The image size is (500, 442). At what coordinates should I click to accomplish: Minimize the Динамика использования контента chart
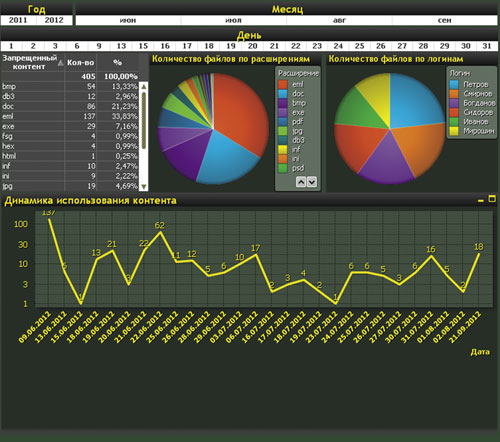pos(481,200)
